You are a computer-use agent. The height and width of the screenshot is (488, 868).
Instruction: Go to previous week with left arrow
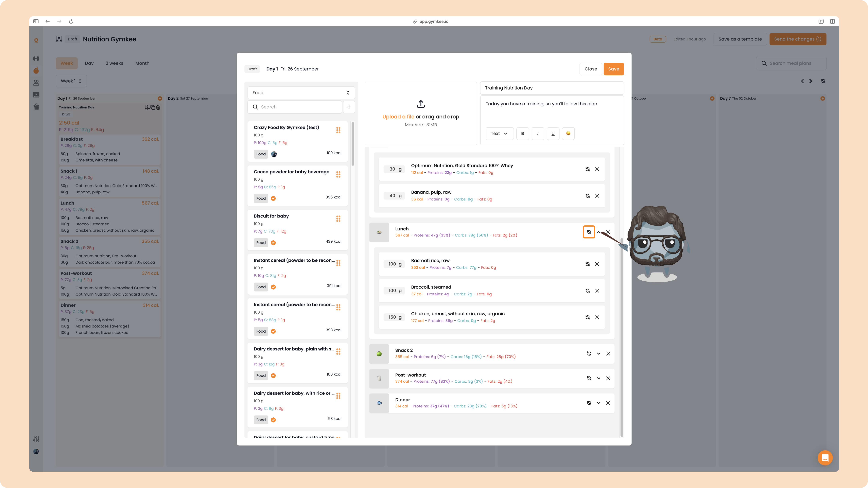[802, 81]
